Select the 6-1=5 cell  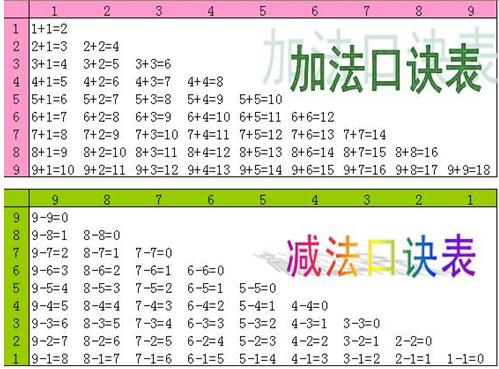click(x=206, y=359)
